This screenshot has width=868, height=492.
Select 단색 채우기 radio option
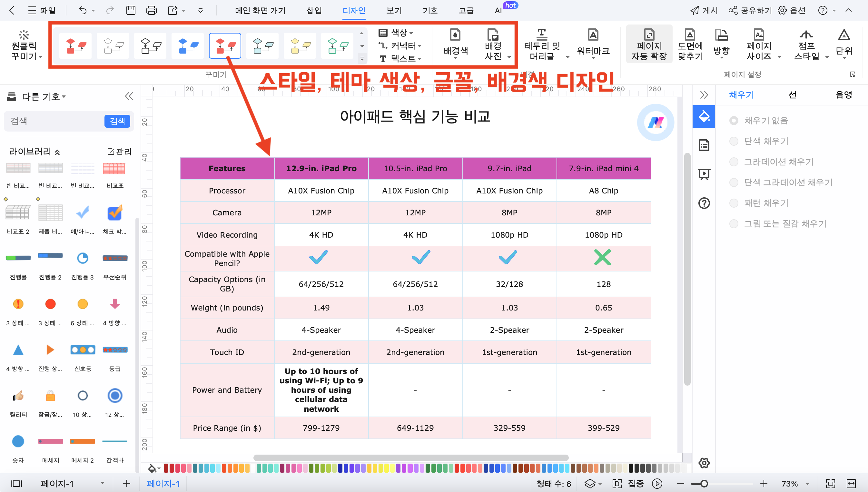[x=734, y=141]
